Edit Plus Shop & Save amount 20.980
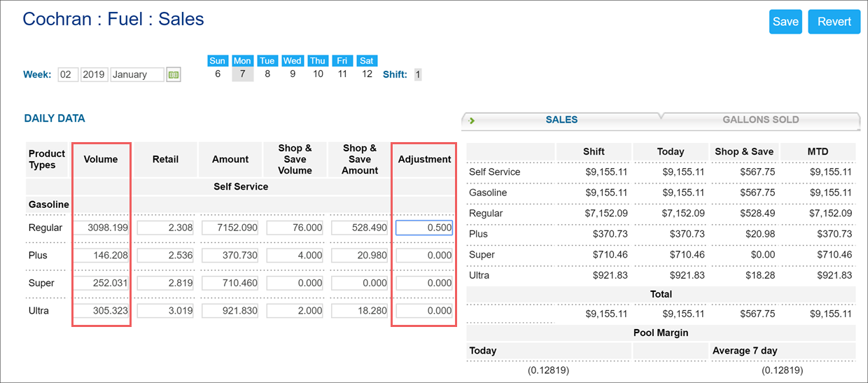868x383 pixels. point(360,256)
